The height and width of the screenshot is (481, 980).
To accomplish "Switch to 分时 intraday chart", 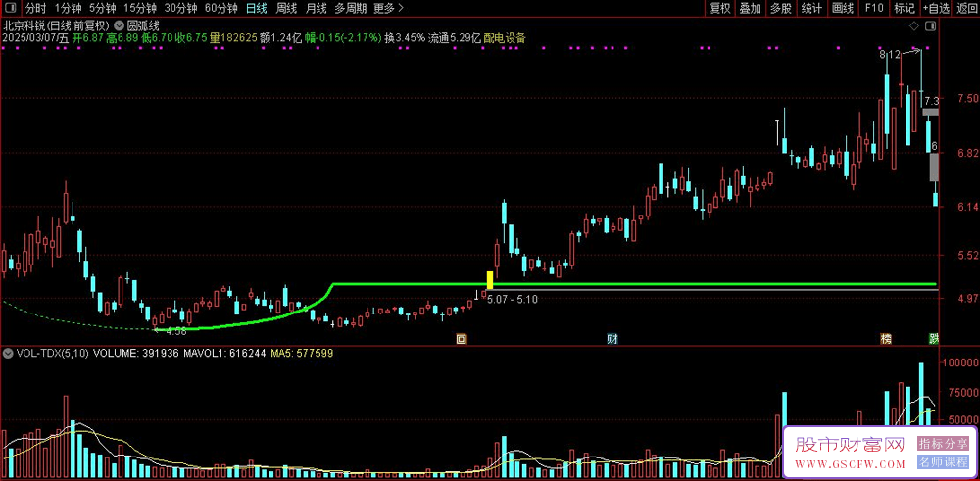I will tap(35, 8).
